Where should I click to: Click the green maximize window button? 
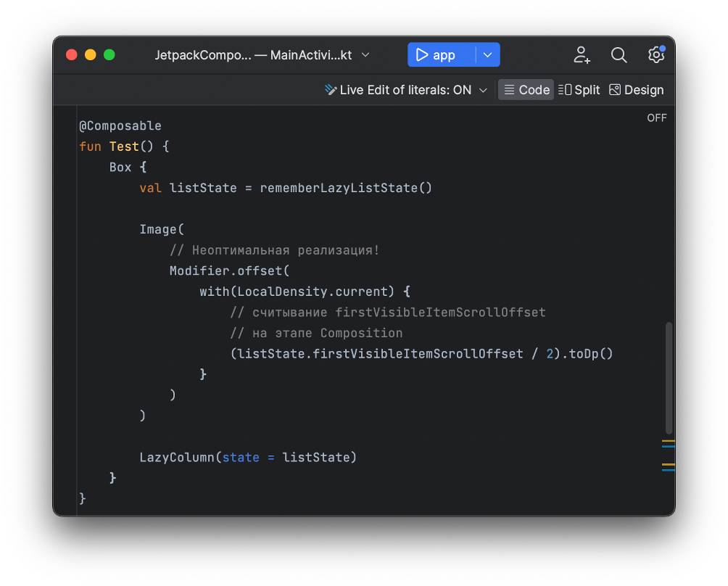point(109,55)
